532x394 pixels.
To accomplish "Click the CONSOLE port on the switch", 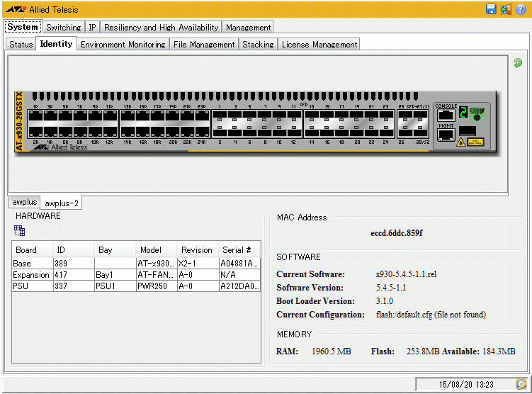I will point(446,115).
